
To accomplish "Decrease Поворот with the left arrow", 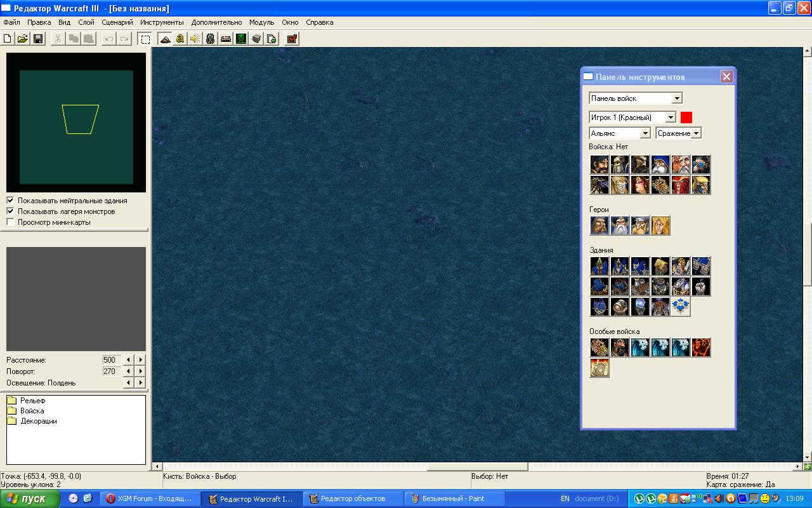I will (x=129, y=371).
